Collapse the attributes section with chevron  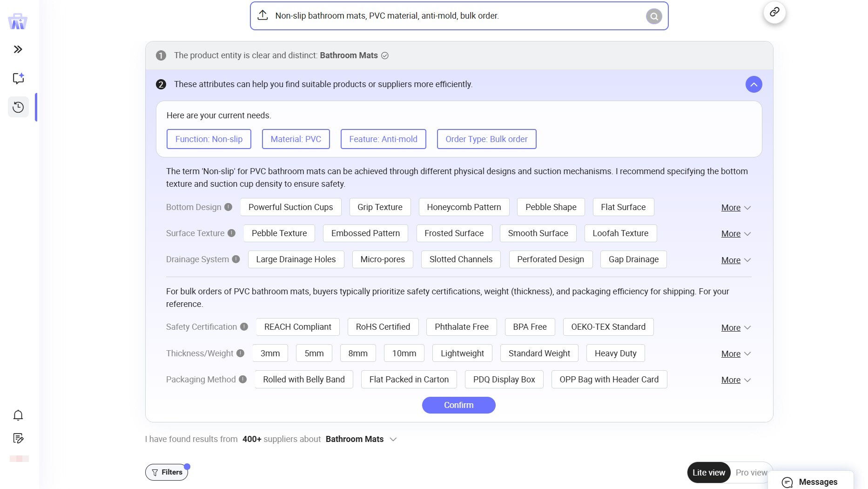click(x=754, y=84)
